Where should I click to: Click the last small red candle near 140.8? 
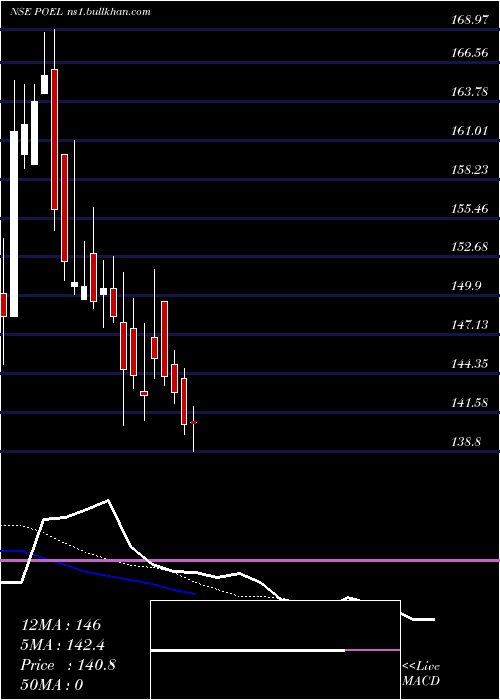point(193,422)
